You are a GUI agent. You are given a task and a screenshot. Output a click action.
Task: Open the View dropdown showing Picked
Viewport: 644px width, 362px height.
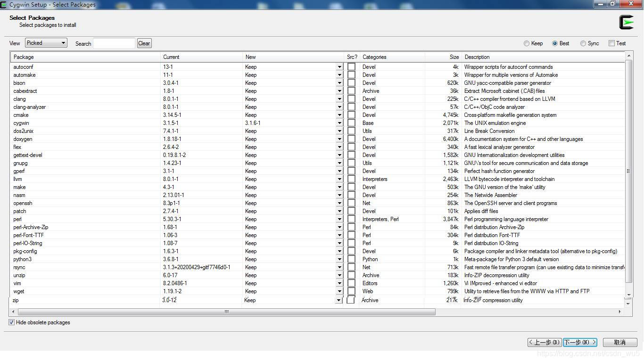(46, 43)
